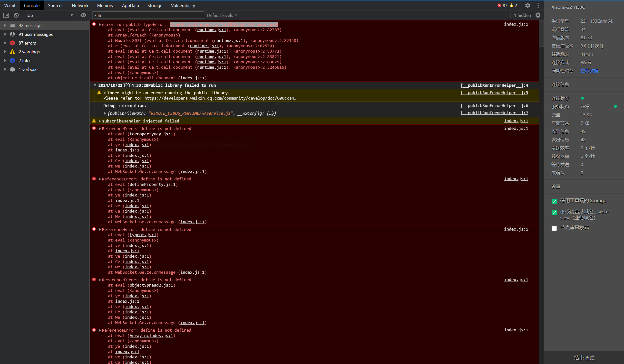Image resolution: width=624 pixels, height=364 pixels.
Task: Click the Filter input field
Action: [x=148, y=15]
